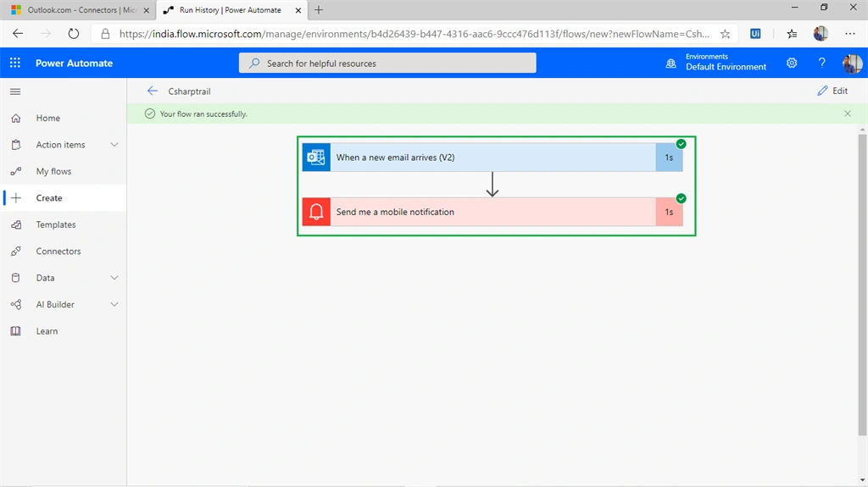Open browser Settings and more menu

[850, 34]
